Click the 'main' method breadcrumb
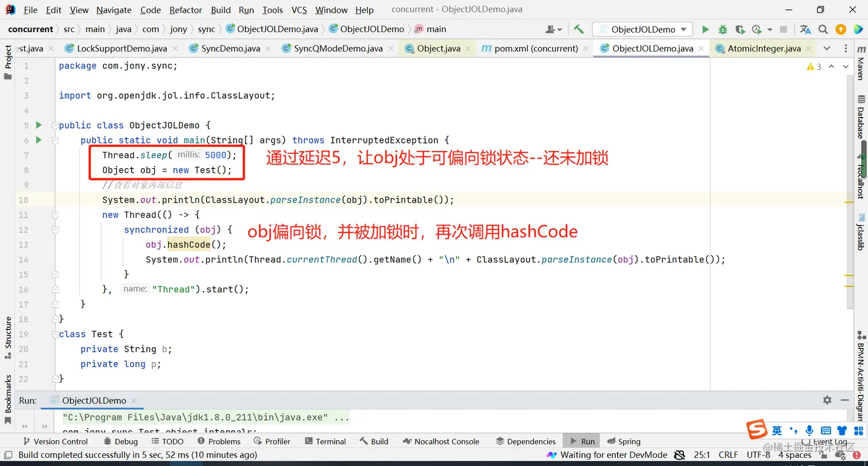Image resolution: width=868 pixels, height=466 pixels. [429, 29]
